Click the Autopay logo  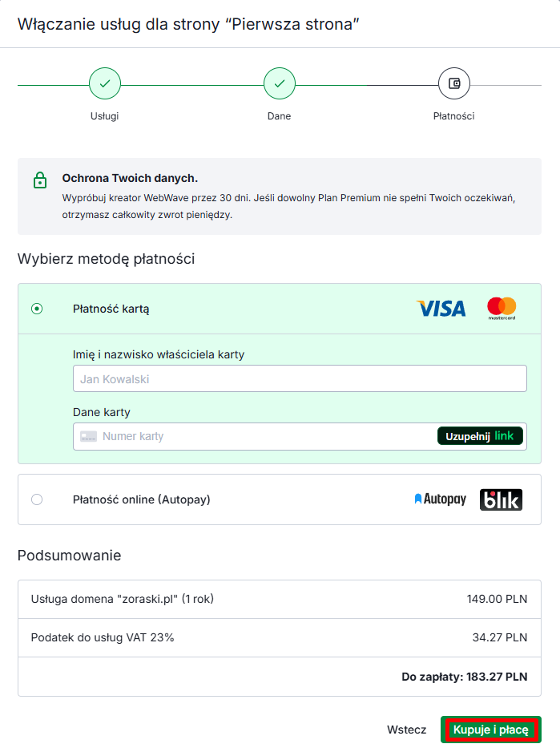click(x=440, y=499)
